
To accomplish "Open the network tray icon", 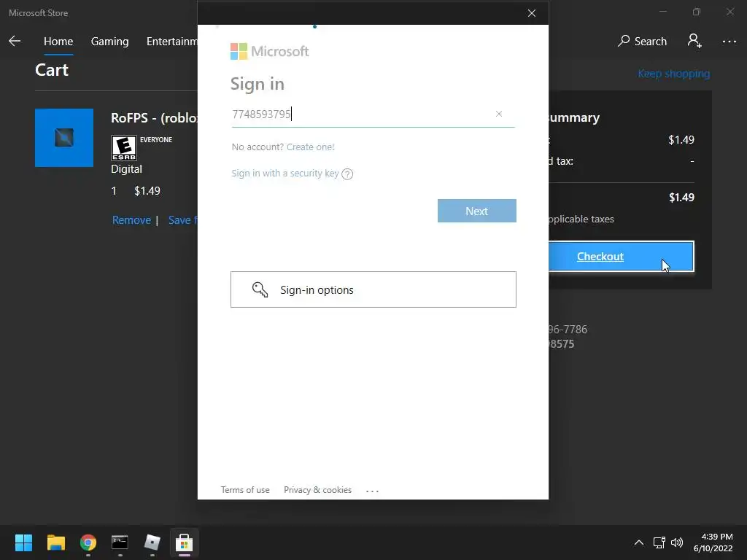I will [659, 542].
